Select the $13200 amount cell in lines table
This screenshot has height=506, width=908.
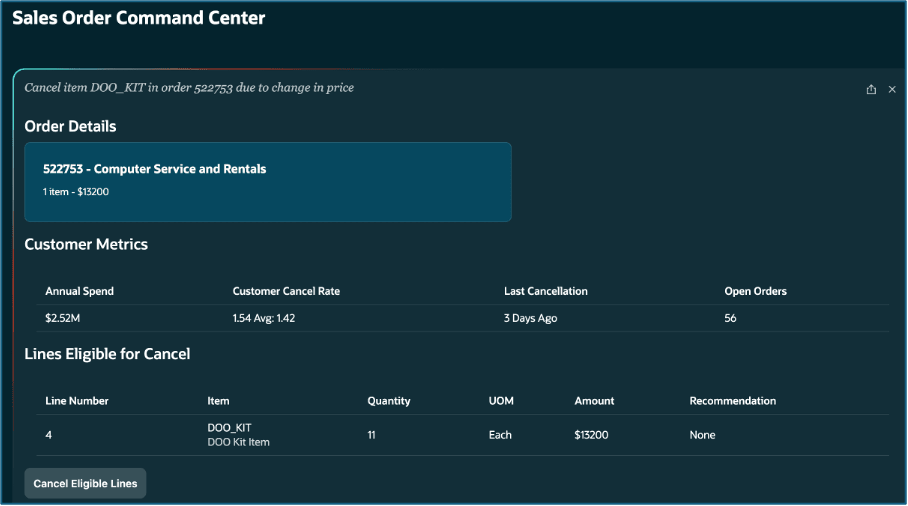(591, 435)
